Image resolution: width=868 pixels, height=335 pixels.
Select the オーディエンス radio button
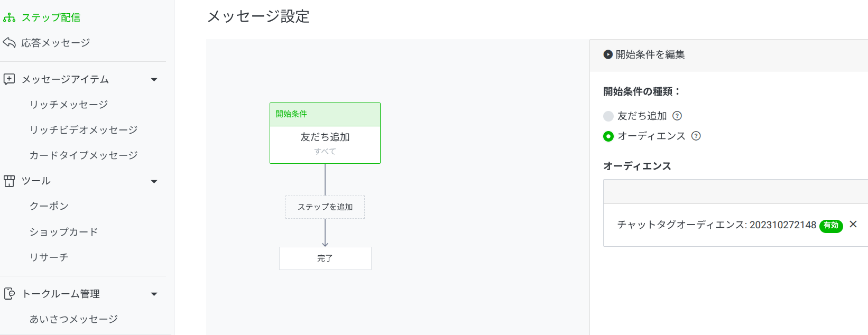(x=608, y=136)
